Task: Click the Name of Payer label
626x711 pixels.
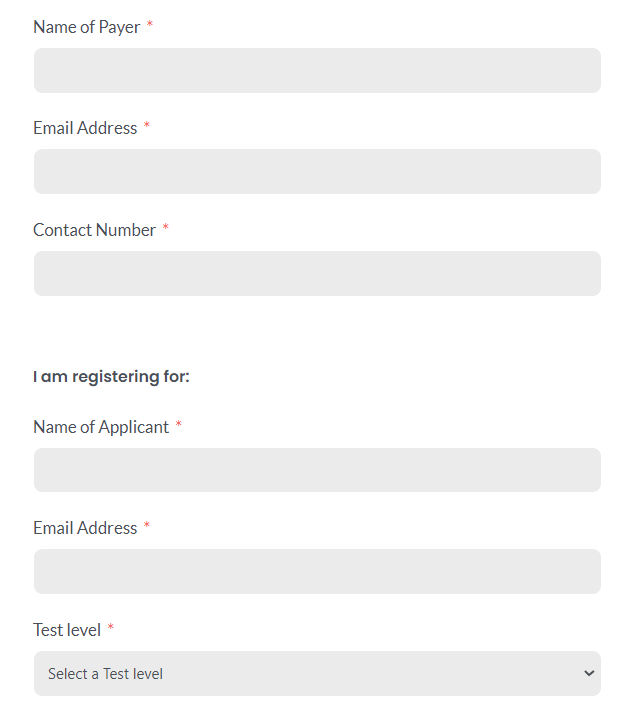Action: 86,27
